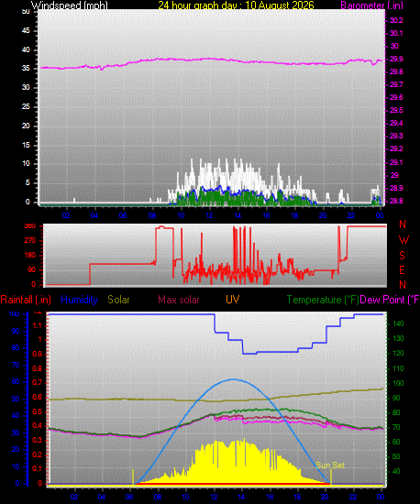Click the wind direction axis value '360'
Image resolution: width=420 pixels, height=504 pixels.
30,226
